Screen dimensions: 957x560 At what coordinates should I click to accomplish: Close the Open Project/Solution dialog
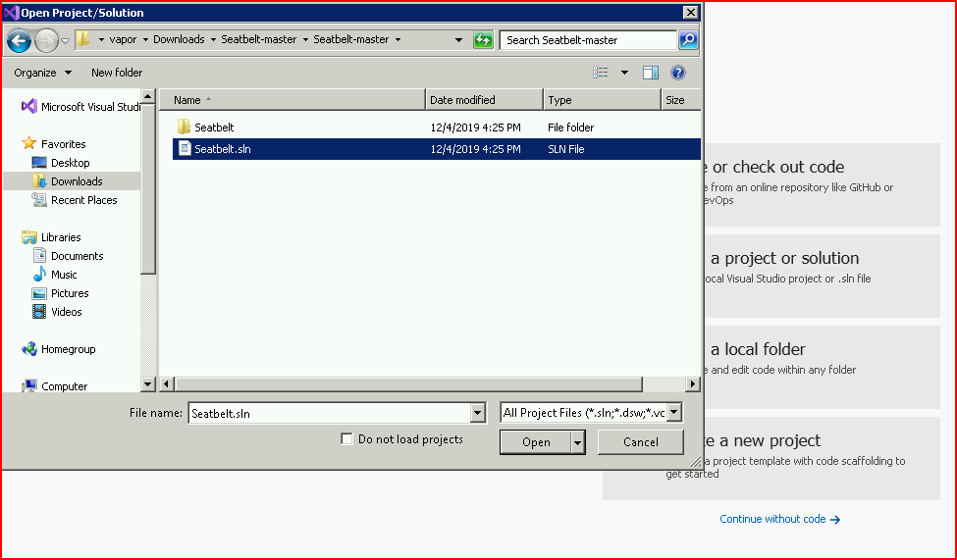click(690, 12)
